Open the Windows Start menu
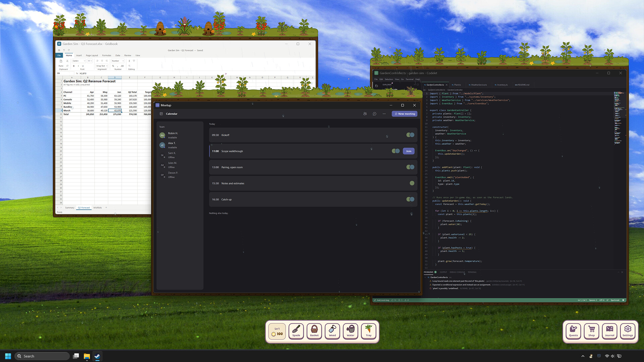This screenshot has height=362, width=644. [8, 356]
